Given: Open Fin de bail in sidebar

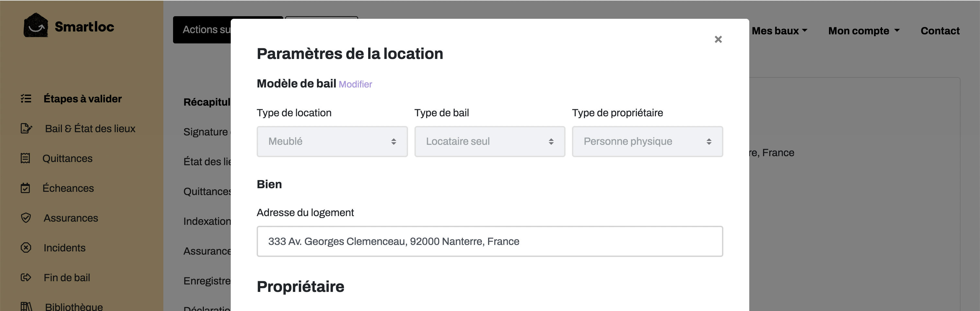Looking at the screenshot, I should pos(66,277).
